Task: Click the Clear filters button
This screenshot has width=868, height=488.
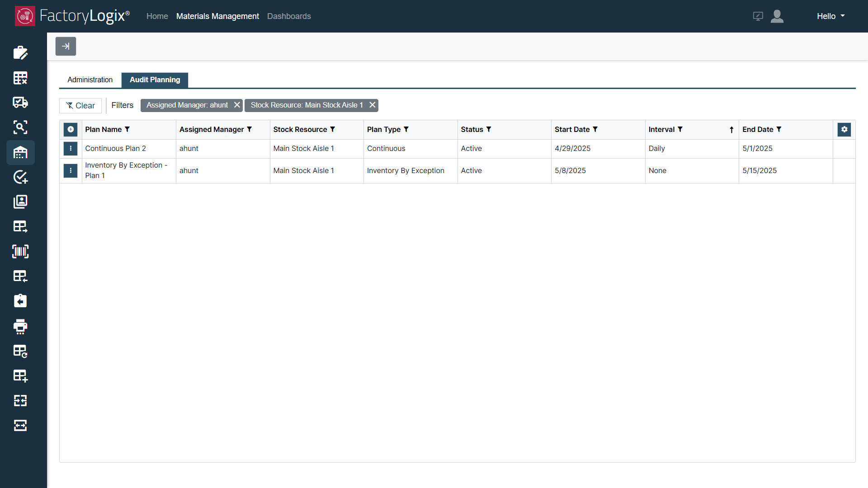Action: (80, 105)
